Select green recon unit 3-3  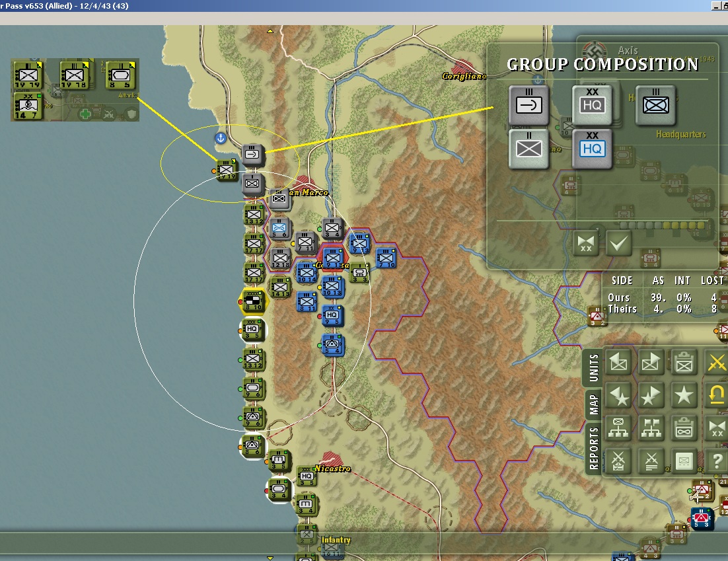click(x=359, y=273)
